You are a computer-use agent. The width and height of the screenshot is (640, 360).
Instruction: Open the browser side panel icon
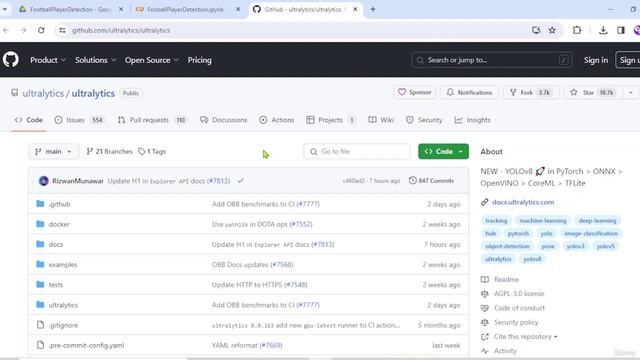click(621, 30)
